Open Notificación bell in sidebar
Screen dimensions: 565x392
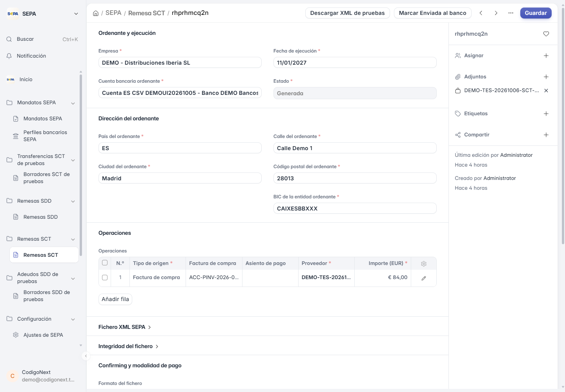tap(9, 56)
